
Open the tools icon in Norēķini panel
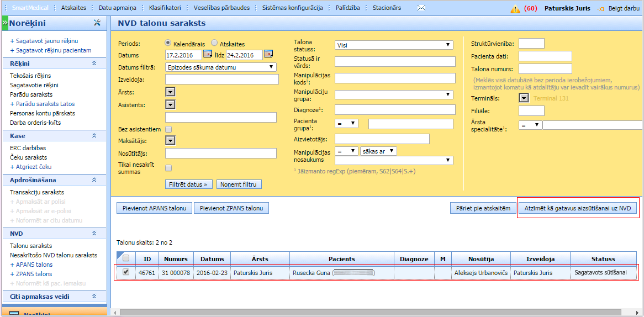[x=97, y=23]
